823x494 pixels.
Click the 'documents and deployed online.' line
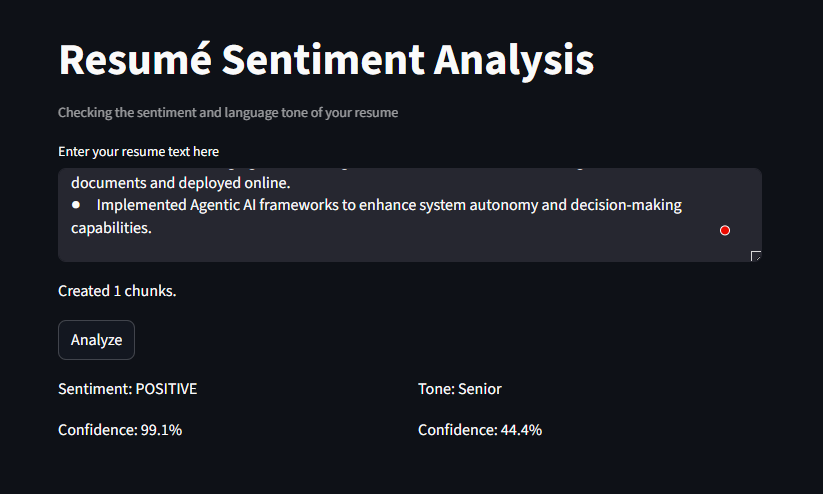180,183
